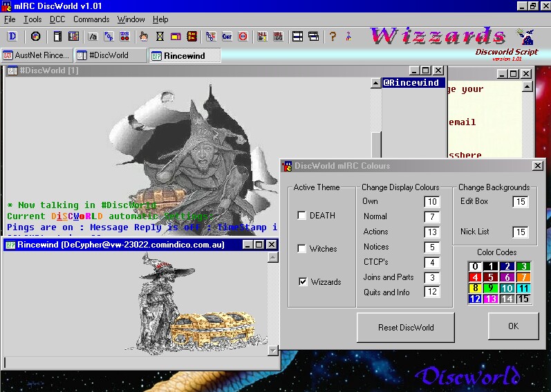This screenshot has height=392, width=551.
Task: Open the DCC menu
Action: 57,19
